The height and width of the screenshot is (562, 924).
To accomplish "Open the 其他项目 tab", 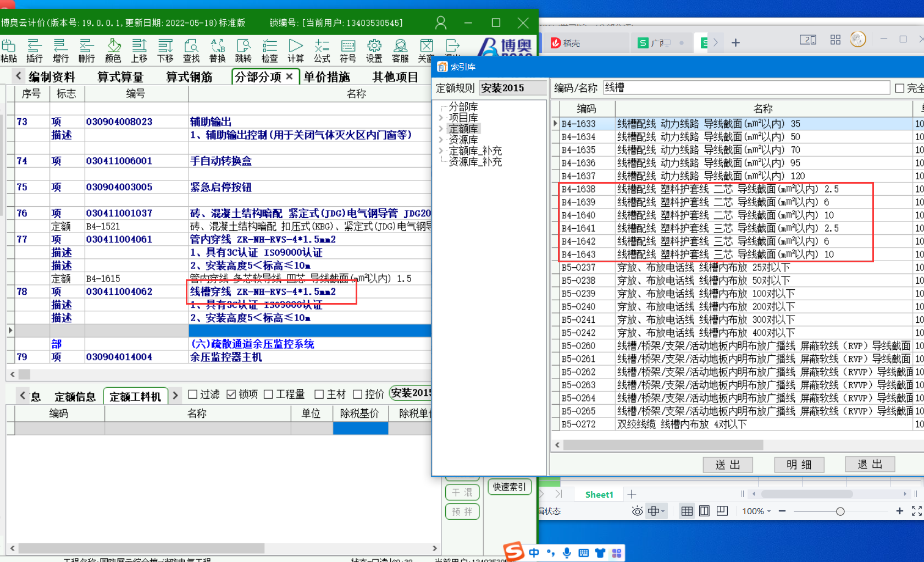I will tap(395, 77).
